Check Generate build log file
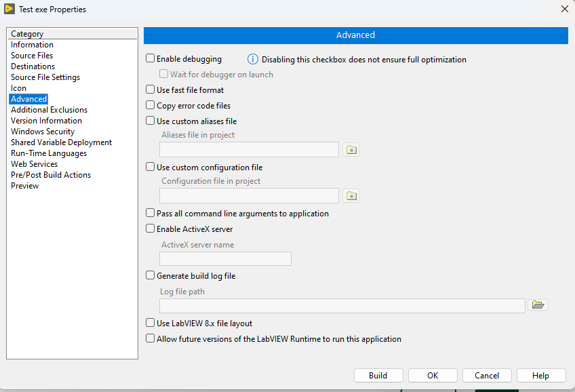The height and width of the screenshot is (392, 575). tap(150, 275)
